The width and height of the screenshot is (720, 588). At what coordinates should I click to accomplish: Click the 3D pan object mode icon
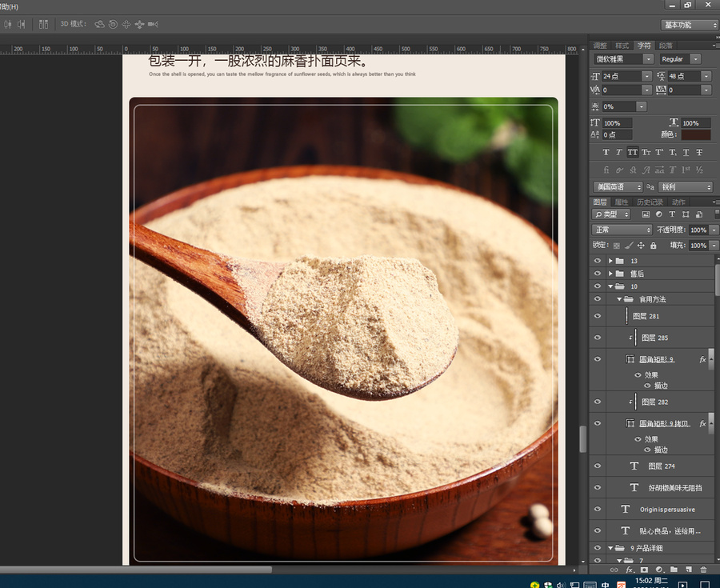tap(126, 24)
